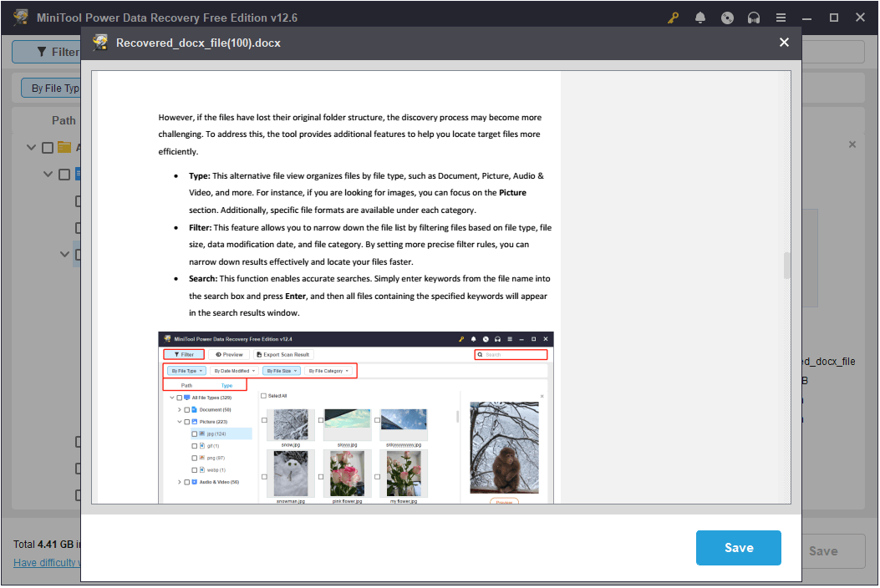Viewport: 880px width, 588px height.
Task: Tick the topmost folder checkbox in the tree
Action: coord(47,147)
